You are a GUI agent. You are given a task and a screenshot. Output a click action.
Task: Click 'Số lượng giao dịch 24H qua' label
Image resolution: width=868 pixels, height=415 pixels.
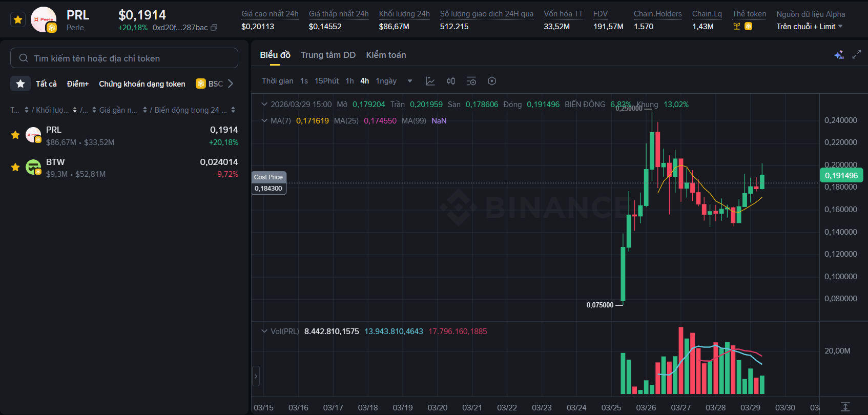[x=487, y=14]
